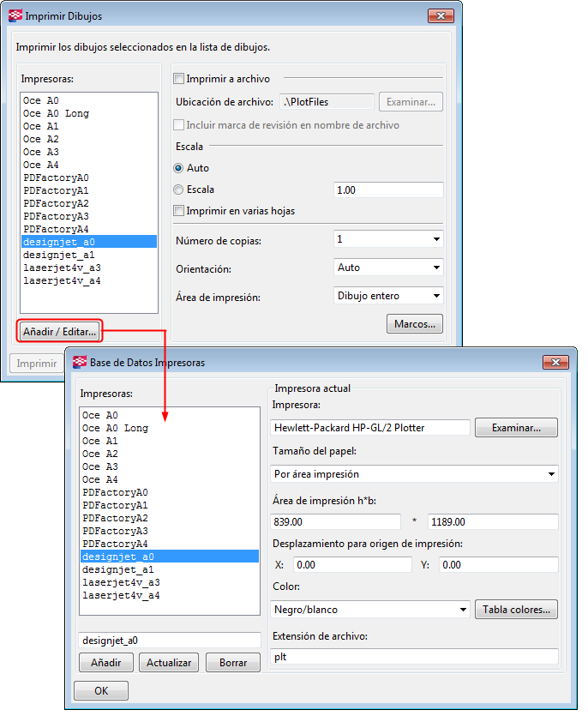This screenshot has width=588, height=722.
Task: Select PDFactoryA4 in Imprimir Dibujos list
Action: 89,229
